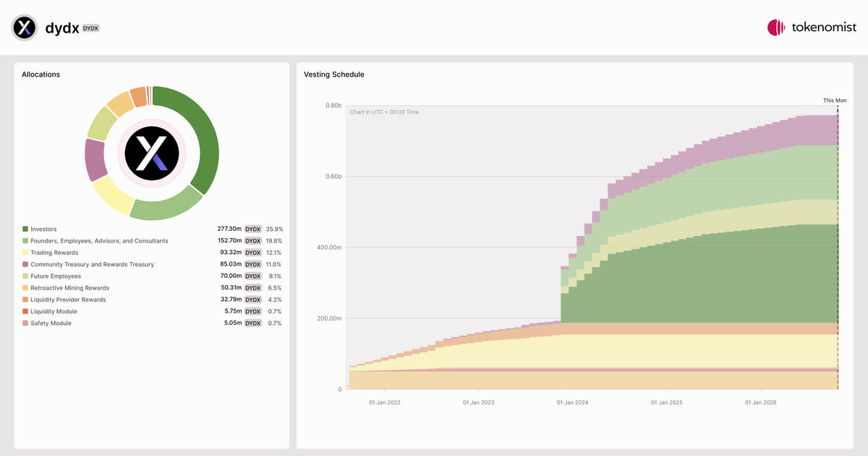Click the 50.31m Retroactive Mining amount
Viewport: 868px width, 456px height.
[231, 288]
